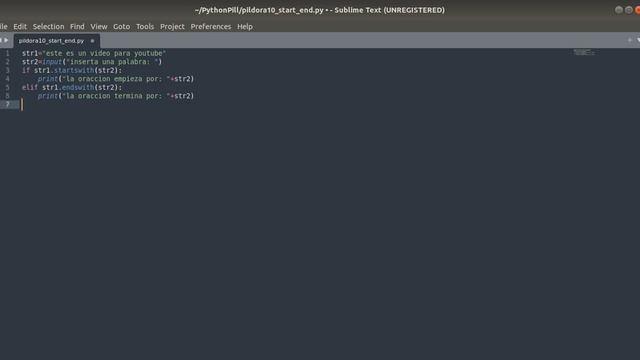This screenshot has width=640, height=360.
Task: Click startswith on line 3
Action: click(74, 71)
